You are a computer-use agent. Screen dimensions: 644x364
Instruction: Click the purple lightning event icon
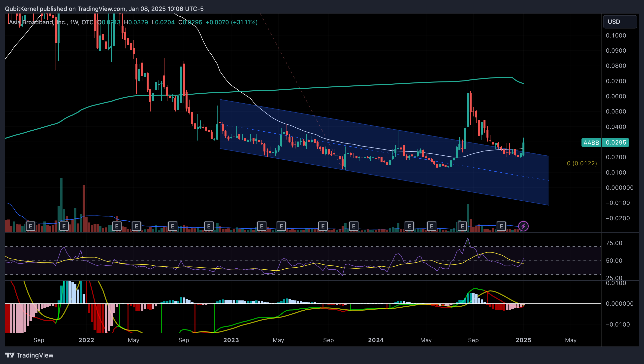(523, 226)
